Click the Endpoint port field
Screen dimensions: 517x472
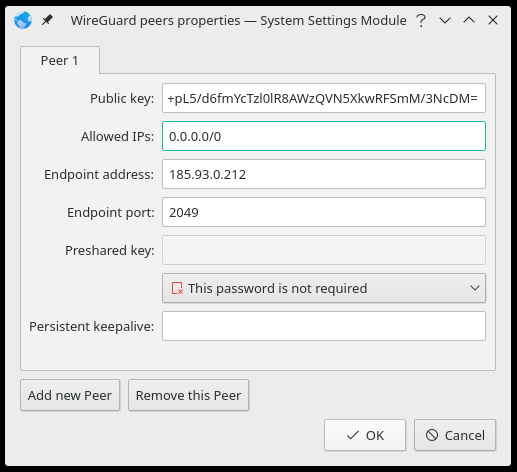point(324,212)
